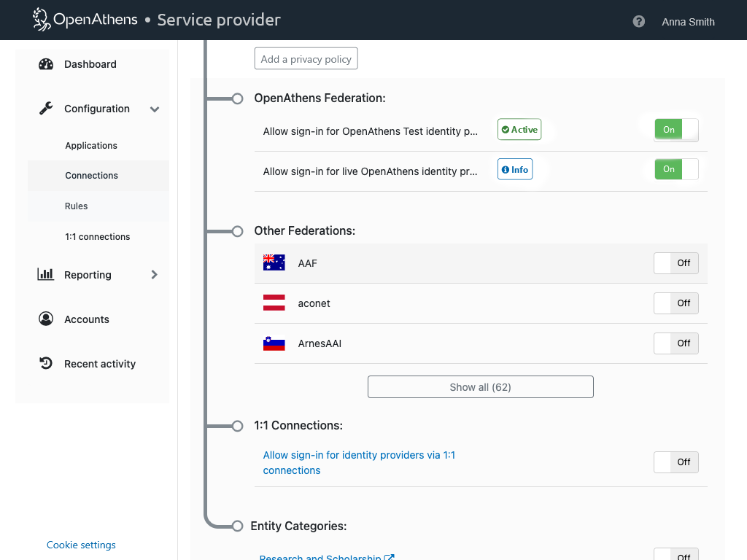The image size is (747, 560).
Task: Click the OpenAthens Federation timeline node
Action: pos(237,98)
